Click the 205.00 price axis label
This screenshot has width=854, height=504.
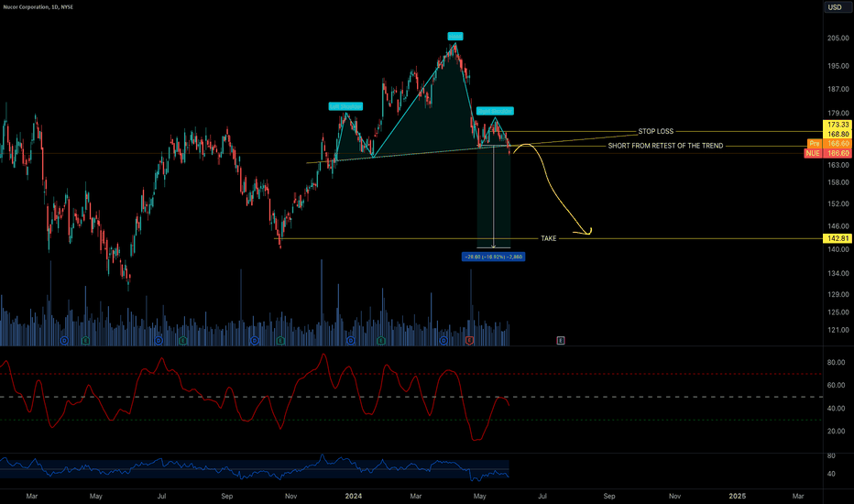(838, 38)
